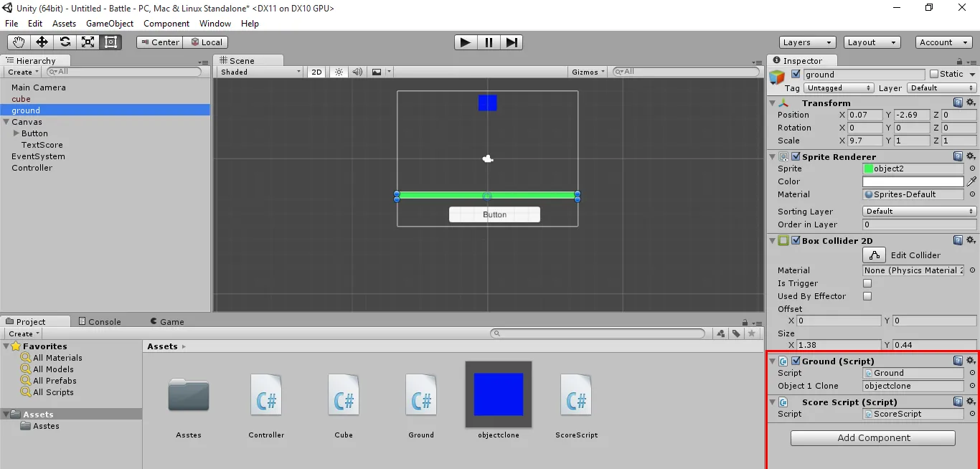Open Box Collider 2D gear menu
Screen dimensions: 980x469
tap(971, 240)
